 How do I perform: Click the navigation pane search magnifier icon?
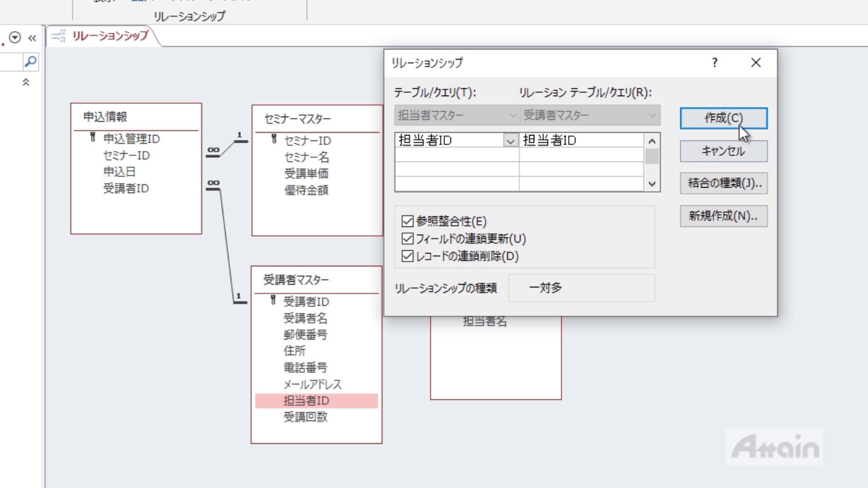tap(31, 62)
